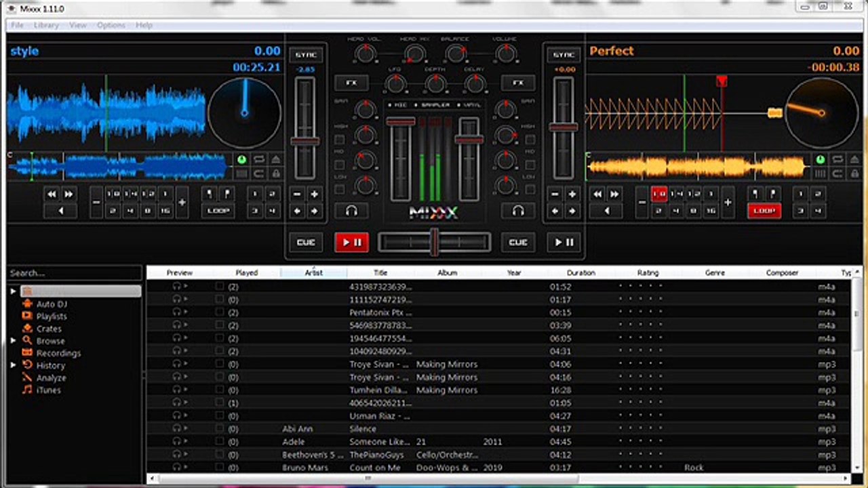Open the Analyze view in the sidebar
Screen dimensions: 868x488
[51, 378]
